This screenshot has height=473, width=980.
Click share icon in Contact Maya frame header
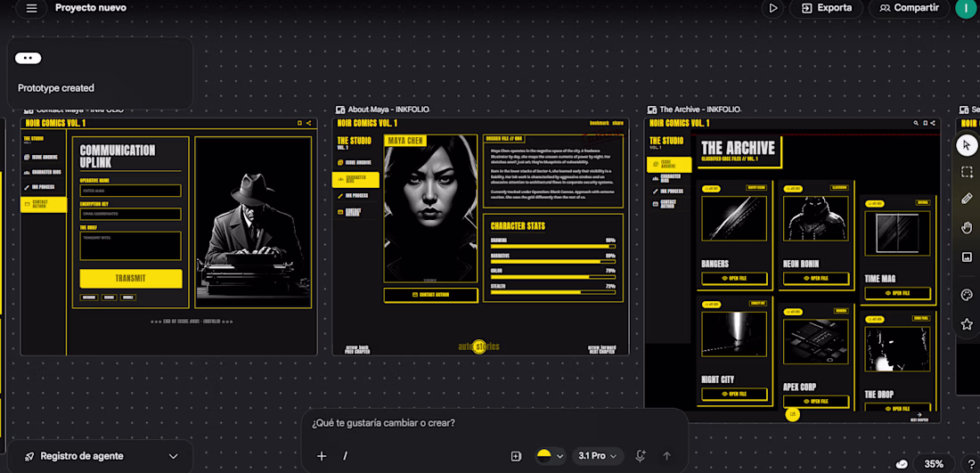coord(308,123)
